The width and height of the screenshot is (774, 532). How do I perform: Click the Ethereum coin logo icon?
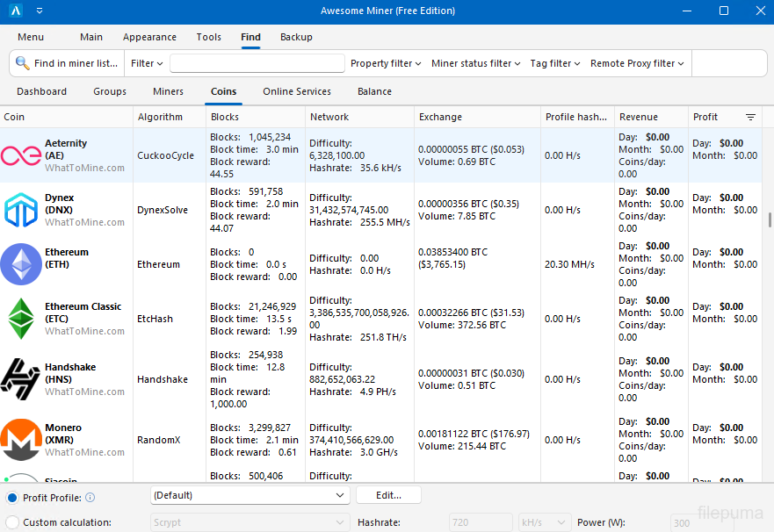21,264
